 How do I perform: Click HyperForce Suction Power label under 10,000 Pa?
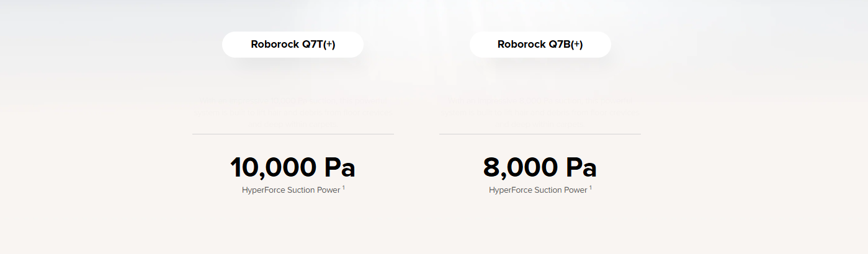291,190
